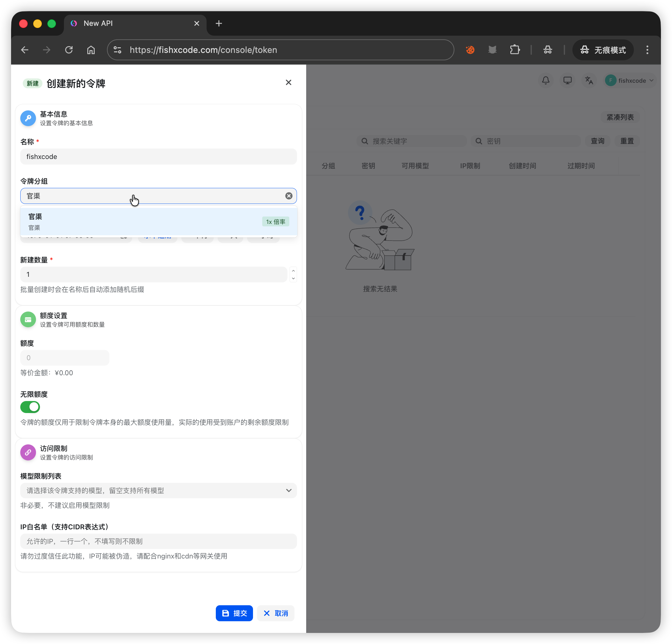The image size is (672, 644).
Task: Click the cancel button in the form
Action: pyautogui.click(x=276, y=613)
